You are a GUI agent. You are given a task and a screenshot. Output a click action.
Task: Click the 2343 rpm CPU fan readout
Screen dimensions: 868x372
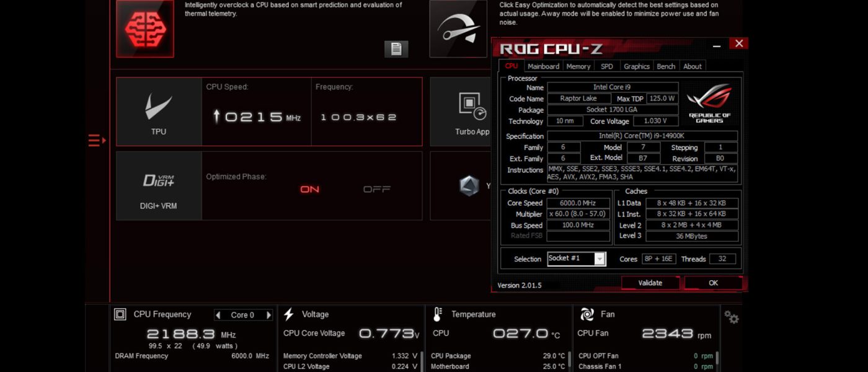click(676, 334)
